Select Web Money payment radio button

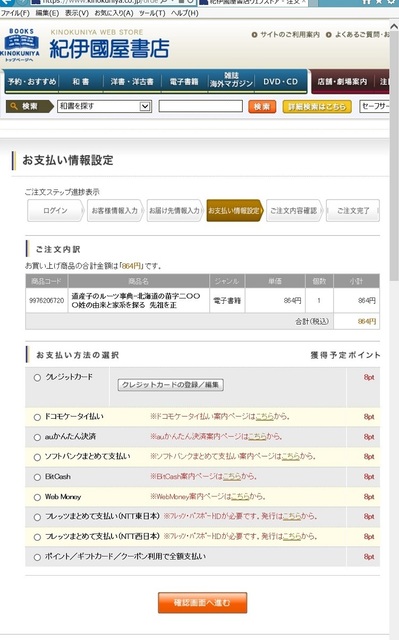[x=37, y=498]
